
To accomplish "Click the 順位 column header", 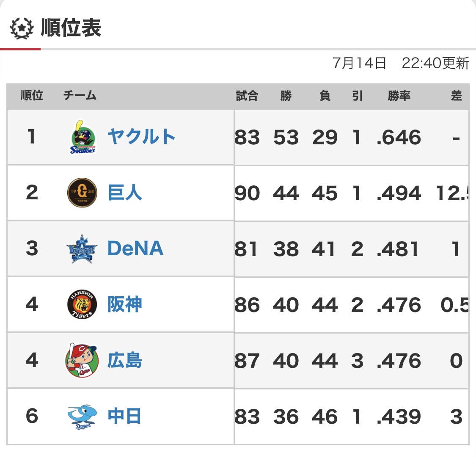I will point(32,96).
